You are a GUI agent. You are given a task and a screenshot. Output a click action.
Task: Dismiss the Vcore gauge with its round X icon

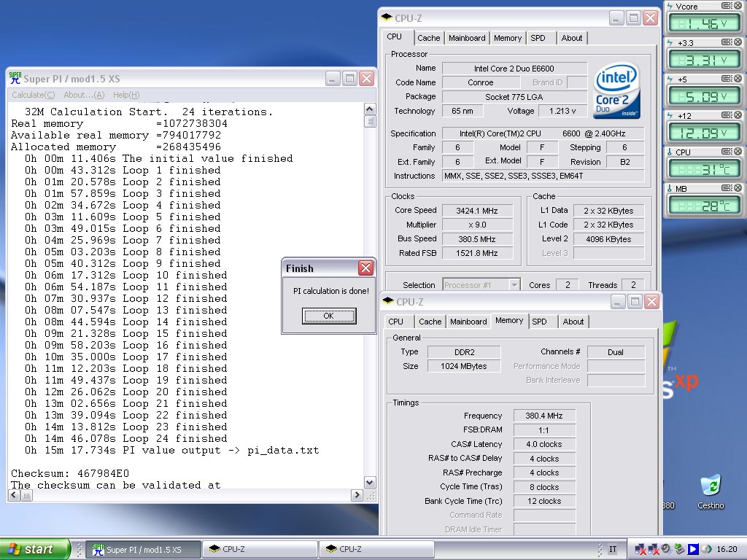738,6
